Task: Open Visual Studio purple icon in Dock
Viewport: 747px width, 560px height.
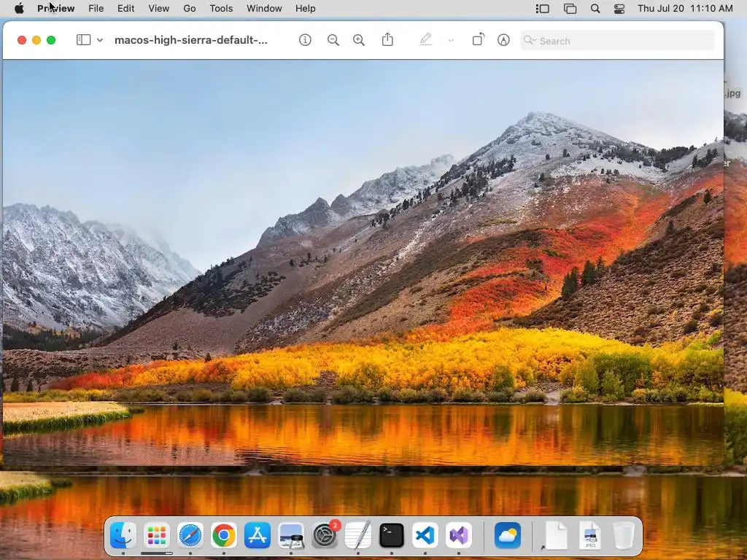Action: coord(458,535)
